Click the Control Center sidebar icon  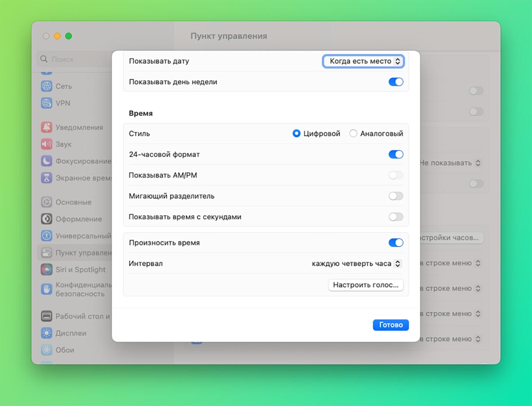(47, 253)
